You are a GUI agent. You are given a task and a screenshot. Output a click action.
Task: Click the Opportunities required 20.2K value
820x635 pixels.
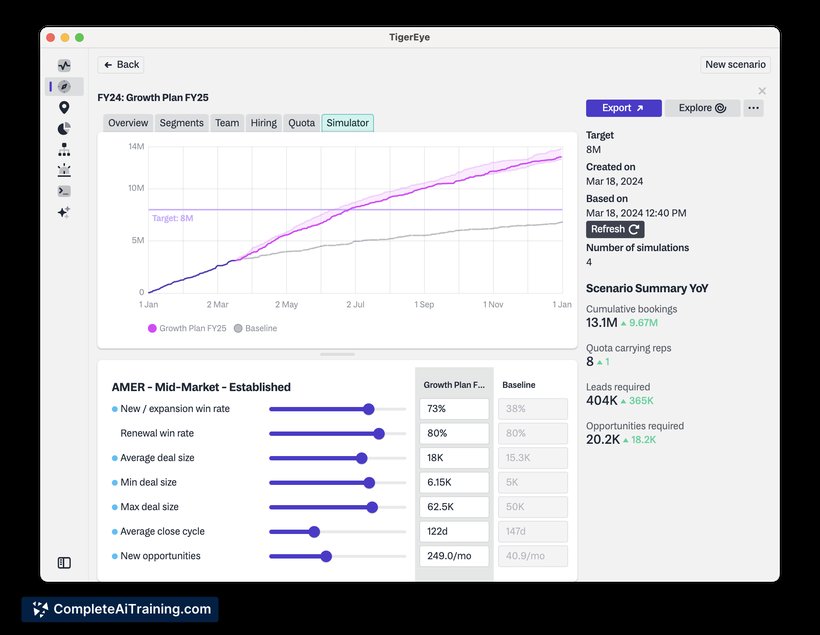603,439
